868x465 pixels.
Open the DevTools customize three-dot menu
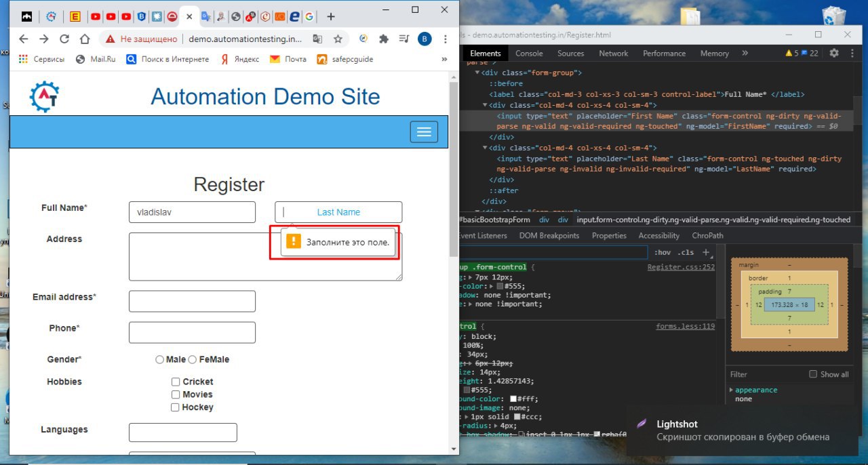pos(851,54)
